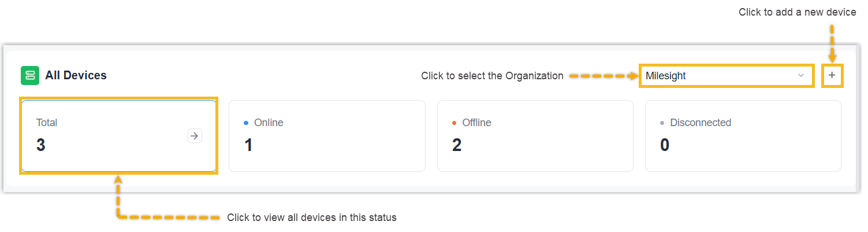Click the Total count number 3
868x232 pixels.
[x=40, y=145]
